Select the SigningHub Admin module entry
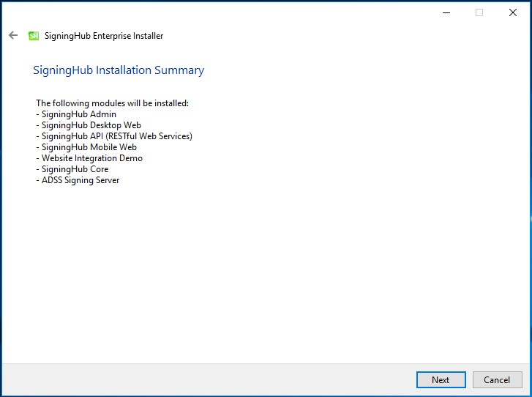This screenshot has width=532, height=397. tap(76, 114)
